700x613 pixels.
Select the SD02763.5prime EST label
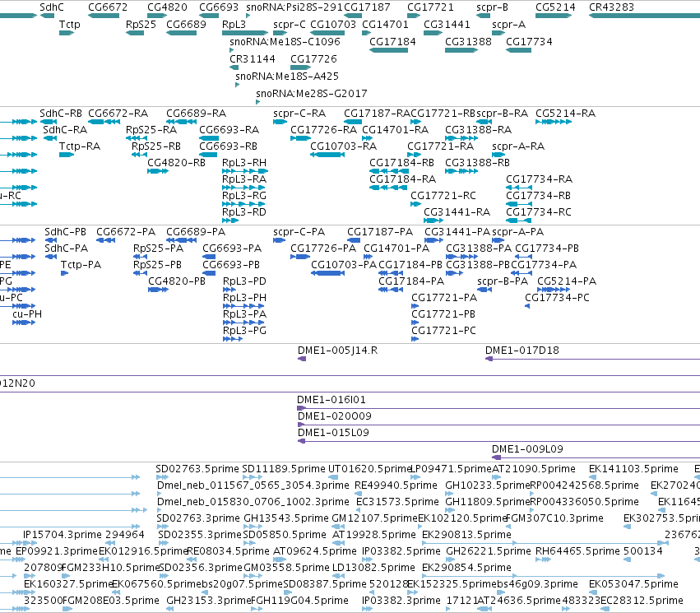pyautogui.click(x=197, y=469)
